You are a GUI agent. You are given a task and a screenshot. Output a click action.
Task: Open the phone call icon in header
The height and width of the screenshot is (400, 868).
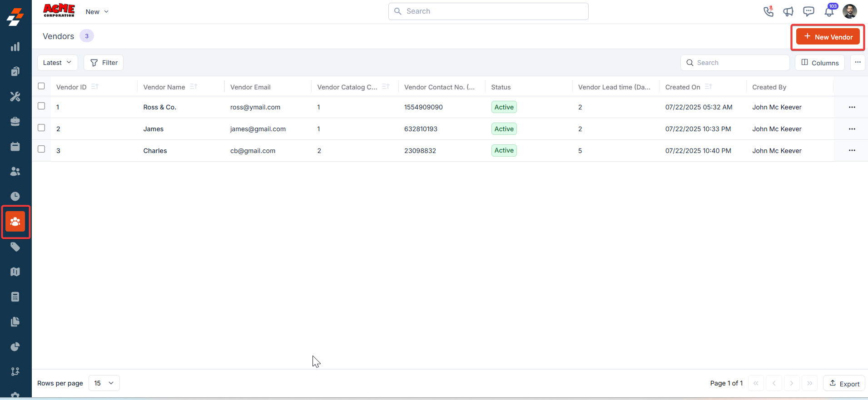point(768,11)
